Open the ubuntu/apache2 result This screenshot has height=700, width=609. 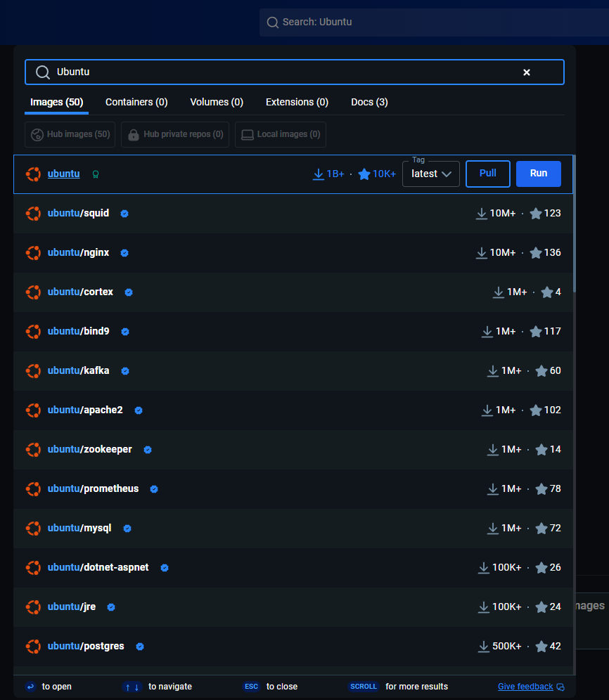[x=293, y=410]
